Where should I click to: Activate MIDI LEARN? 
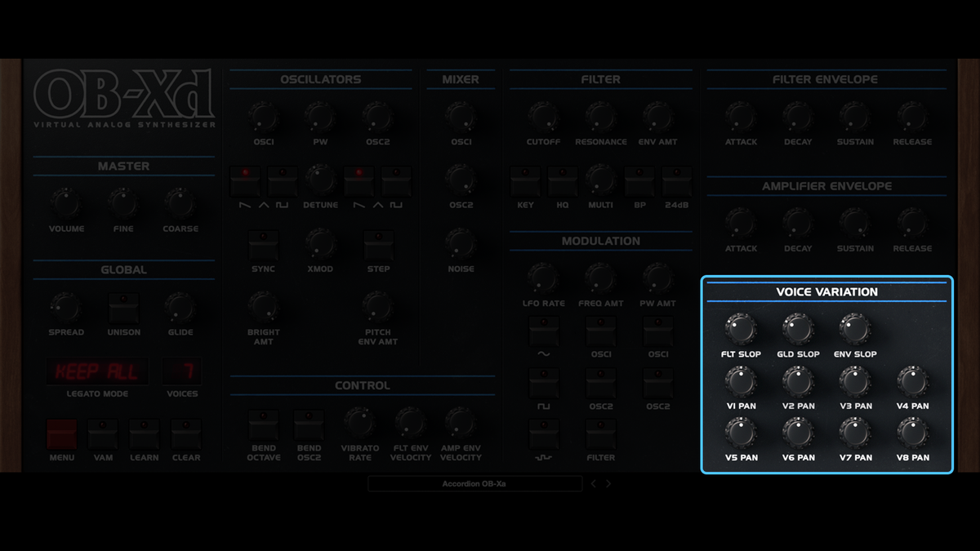coord(144,434)
